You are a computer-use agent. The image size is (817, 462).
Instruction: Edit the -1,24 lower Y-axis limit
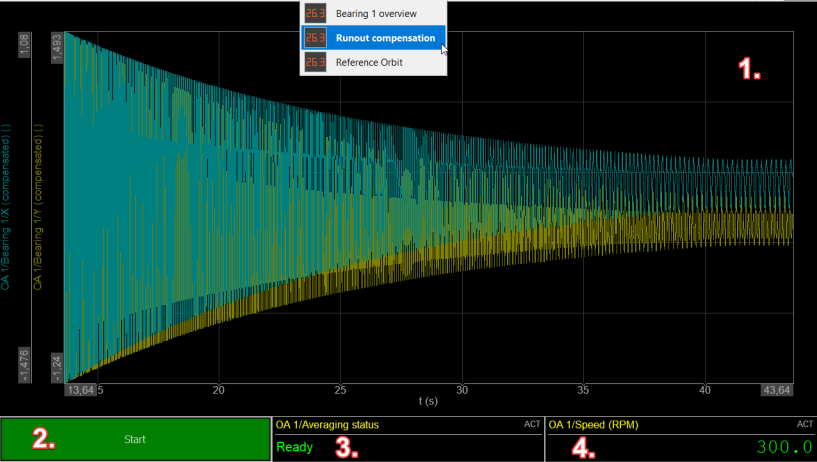point(57,368)
